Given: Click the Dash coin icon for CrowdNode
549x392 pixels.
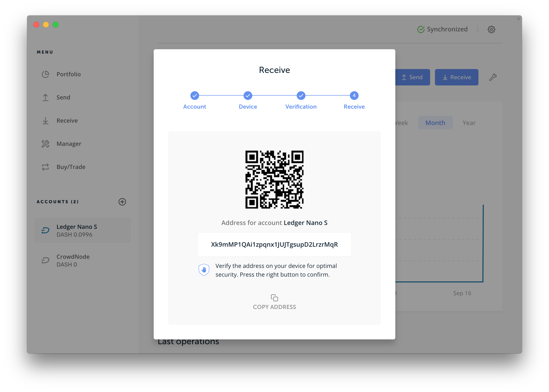Looking at the screenshot, I should click(45, 260).
